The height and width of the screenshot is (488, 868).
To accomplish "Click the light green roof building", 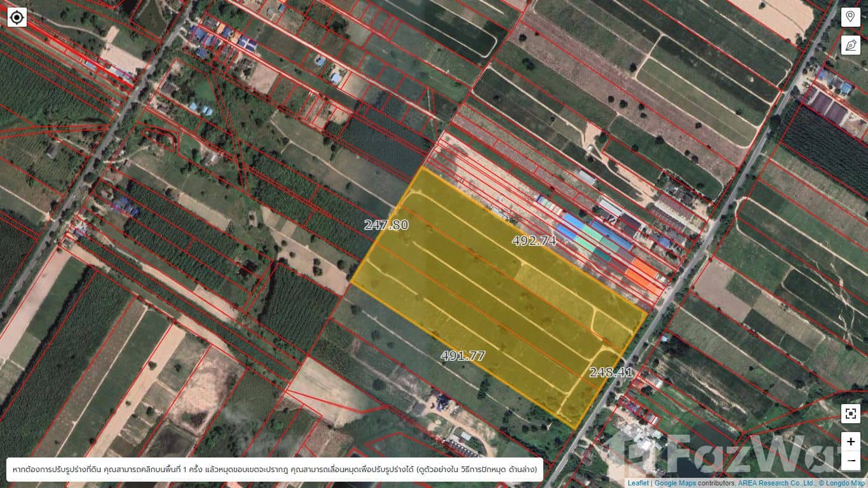I will [592, 233].
